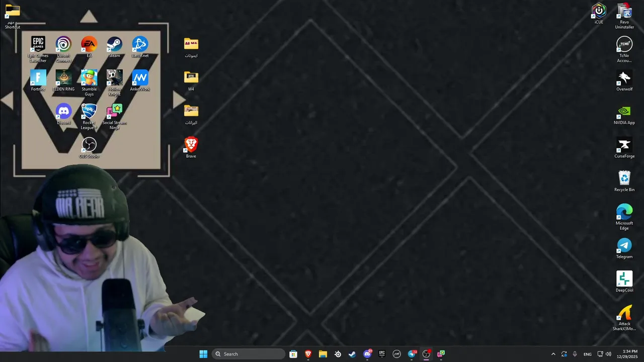Viewport: 644px width, 362px height.
Task: Select the Attack Shark X3 mouse desktop icon
Action: [x=624, y=318]
